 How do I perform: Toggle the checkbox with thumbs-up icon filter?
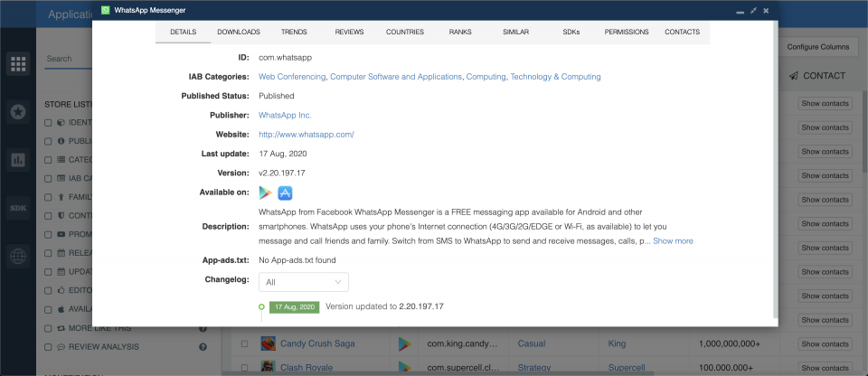click(48, 290)
